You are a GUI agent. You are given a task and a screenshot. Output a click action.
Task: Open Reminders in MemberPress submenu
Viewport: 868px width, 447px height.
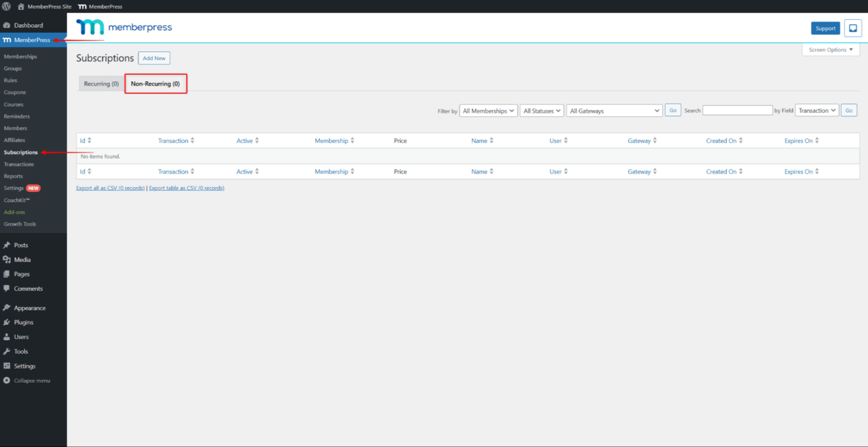point(17,116)
